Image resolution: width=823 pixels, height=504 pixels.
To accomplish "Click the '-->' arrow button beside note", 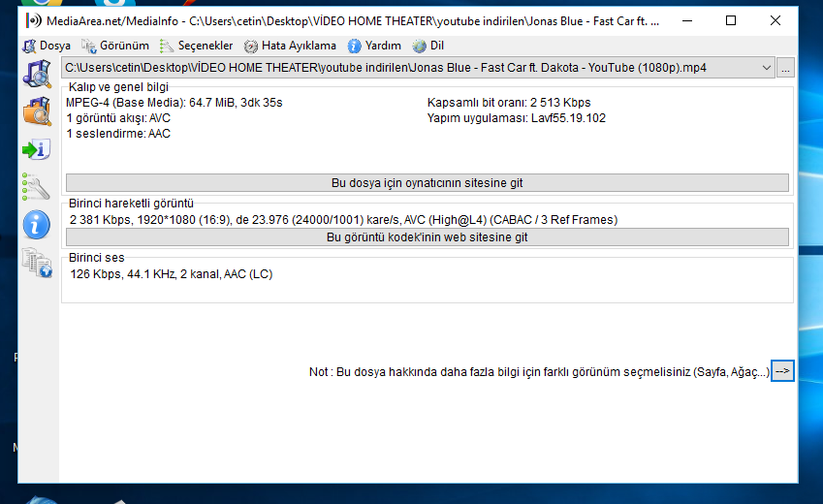I will [x=782, y=371].
